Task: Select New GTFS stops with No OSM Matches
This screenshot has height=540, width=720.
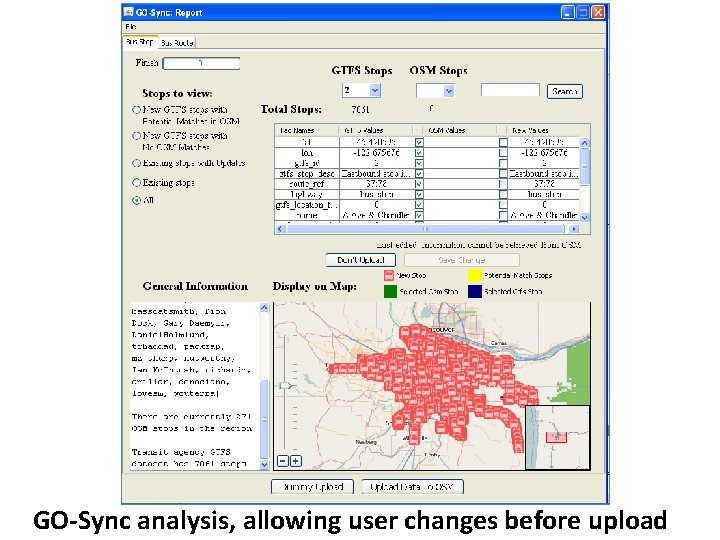Action: (x=136, y=136)
